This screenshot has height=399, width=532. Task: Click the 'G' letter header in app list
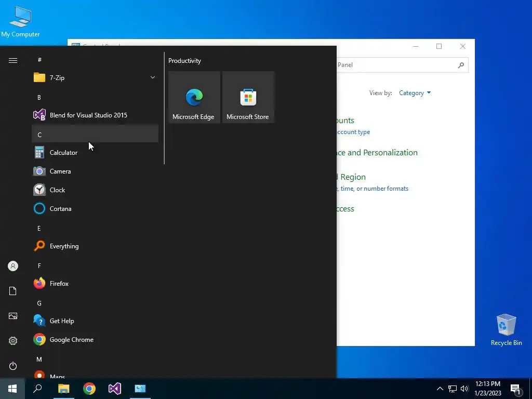95,303
